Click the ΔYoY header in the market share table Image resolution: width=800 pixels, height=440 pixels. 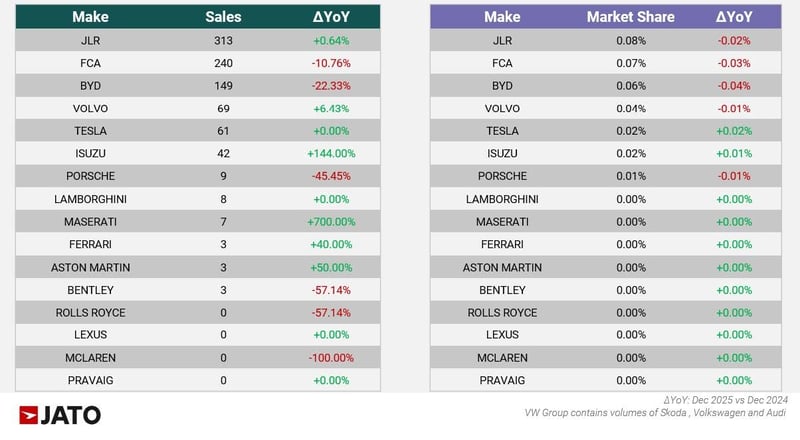734,17
